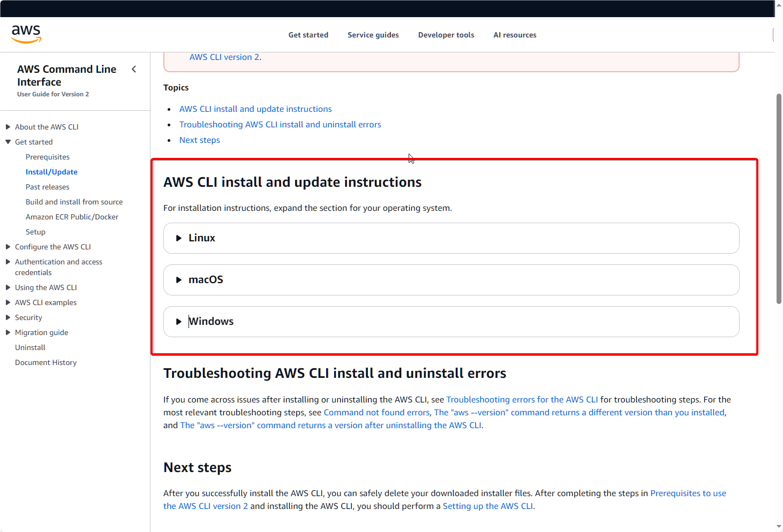Click the page vertical scrollbar thumb

779,198
